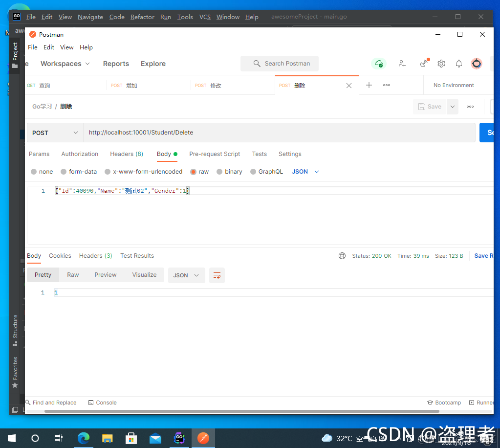This screenshot has width=500, height=448.
Task: Open the request Settings tab
Action: coord(290,154)
